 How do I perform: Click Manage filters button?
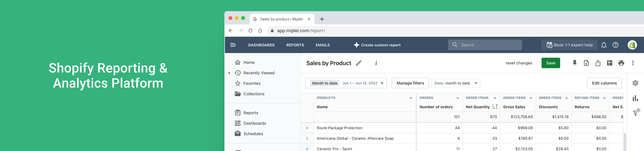click(410, 83)
